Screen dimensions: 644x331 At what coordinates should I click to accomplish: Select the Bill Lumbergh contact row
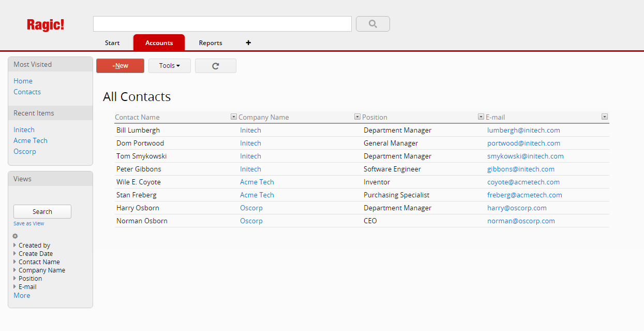(x=362, y=131)
